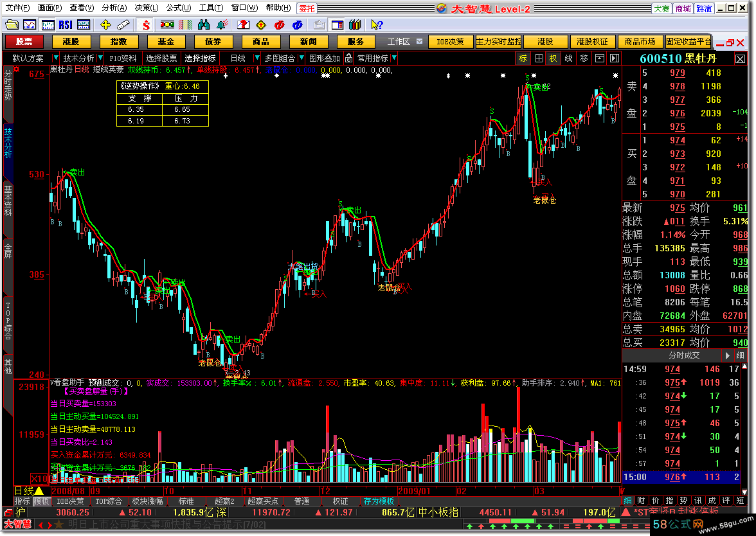756x536 pixels.
Task: Click the scrollbar up arrow in trade list
Action: pyautogui.click(x=744, y=366)
